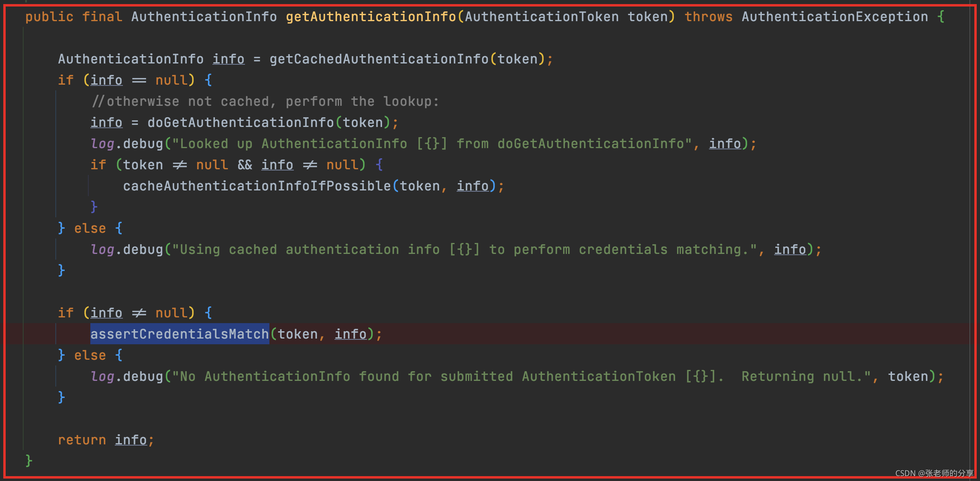Screen dimensions: 980x481
Task: Click the 'Using cached authentication info' string
Action: point(464,249)
